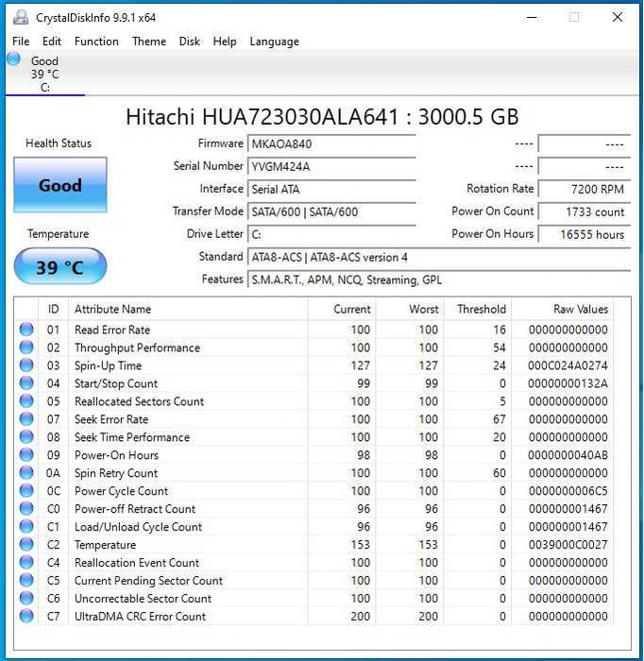This screenshot has width=644, height=661.
Task: Click status orb for Power-On Hours row
Action: tap(26, 454)
